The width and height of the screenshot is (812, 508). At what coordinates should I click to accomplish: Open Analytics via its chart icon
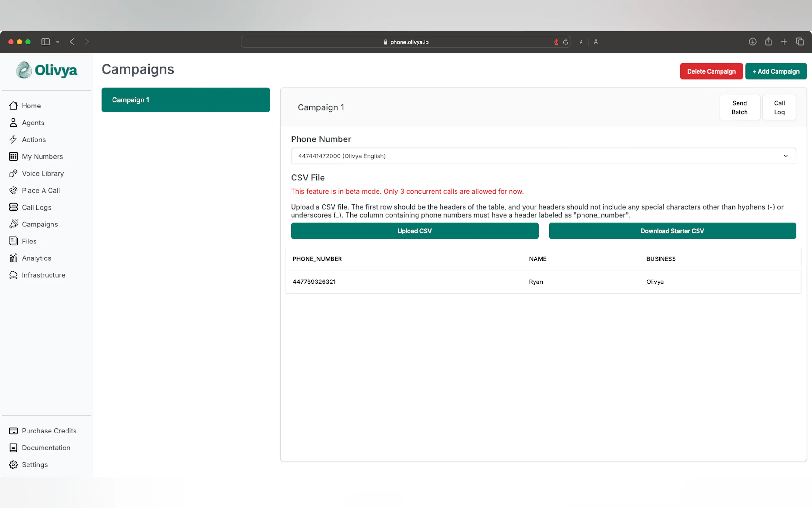(x=13, y=258)
